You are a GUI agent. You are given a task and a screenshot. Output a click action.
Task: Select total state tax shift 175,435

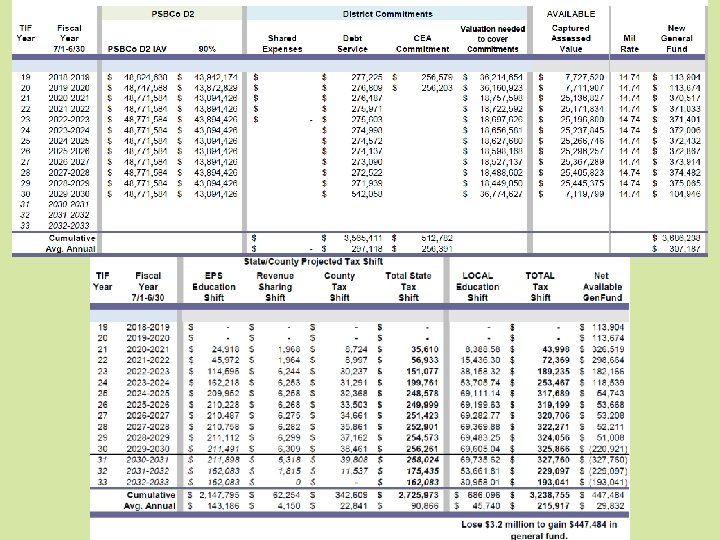tap(422, 471)
